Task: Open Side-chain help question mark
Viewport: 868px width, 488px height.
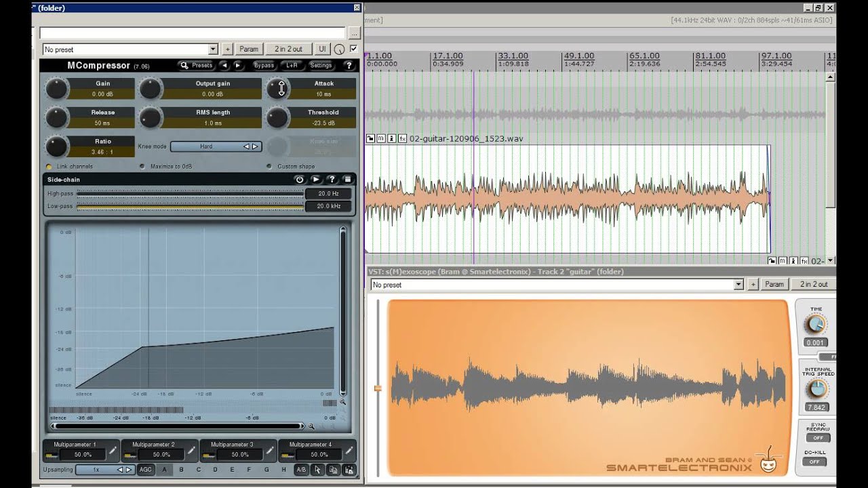Action: 332,180
